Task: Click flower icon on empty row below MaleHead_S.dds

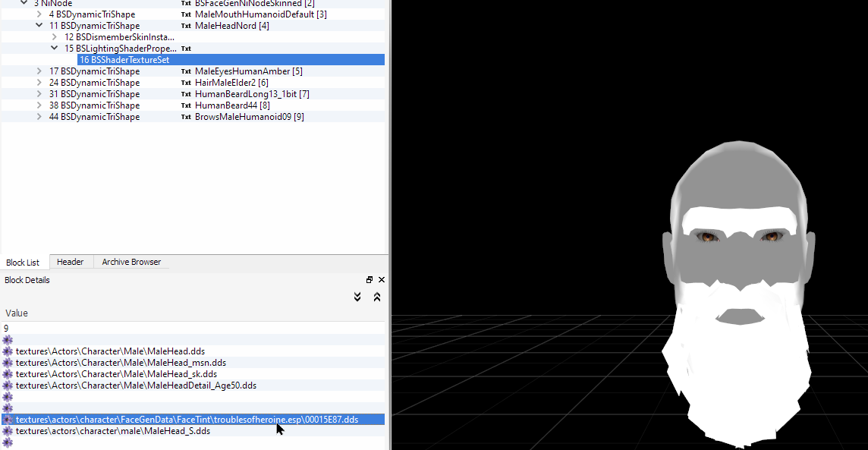Action: point(8,442)
